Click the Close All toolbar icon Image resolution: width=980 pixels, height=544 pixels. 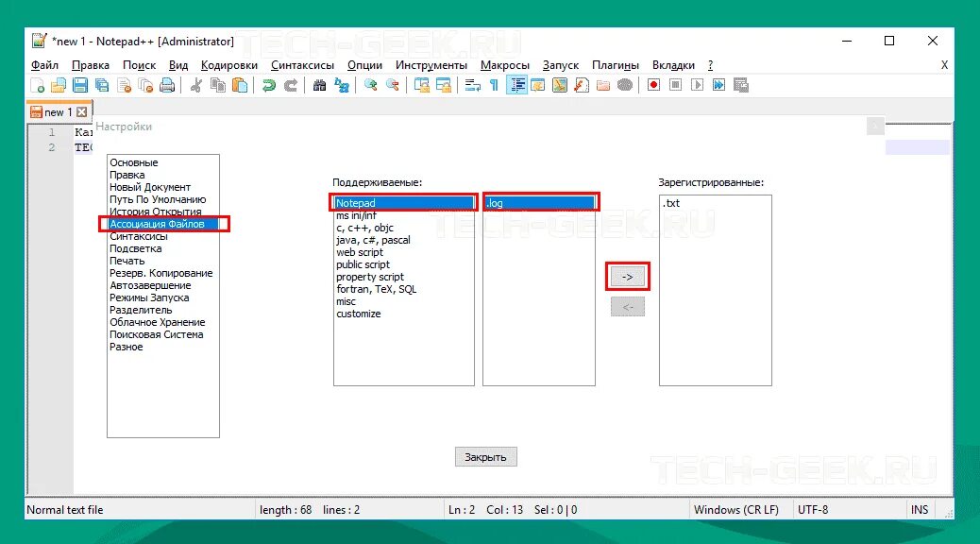145,85
